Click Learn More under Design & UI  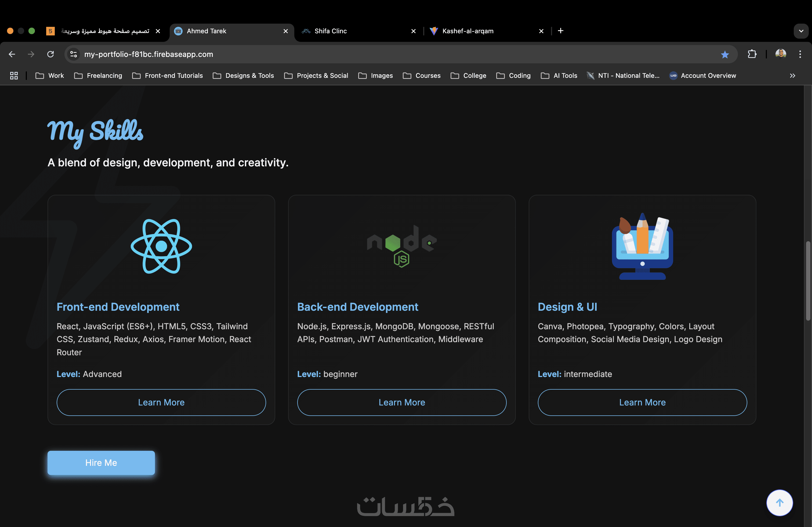click(x=642, y=402)
